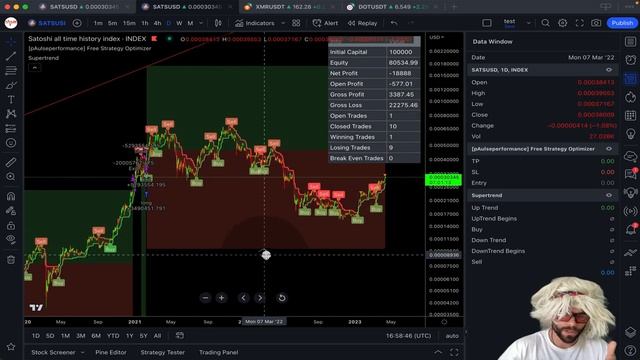The height and width of the screenshot is (360, 640).
Task: Select the zoom in tool
Action: 11,177
